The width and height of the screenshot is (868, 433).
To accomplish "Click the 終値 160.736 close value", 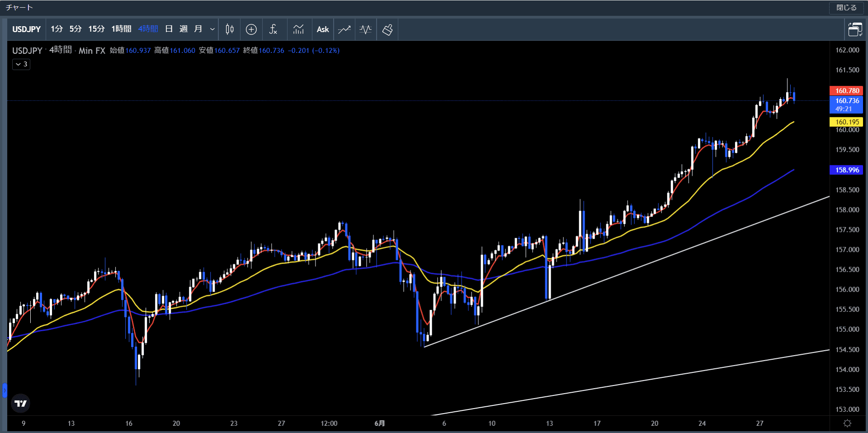I will coord(264,51).
